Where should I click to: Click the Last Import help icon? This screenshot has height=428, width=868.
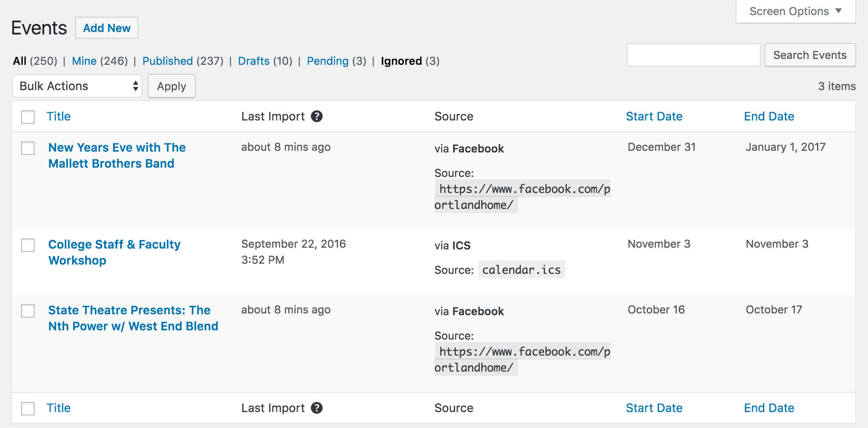click(x=317, y=116)
